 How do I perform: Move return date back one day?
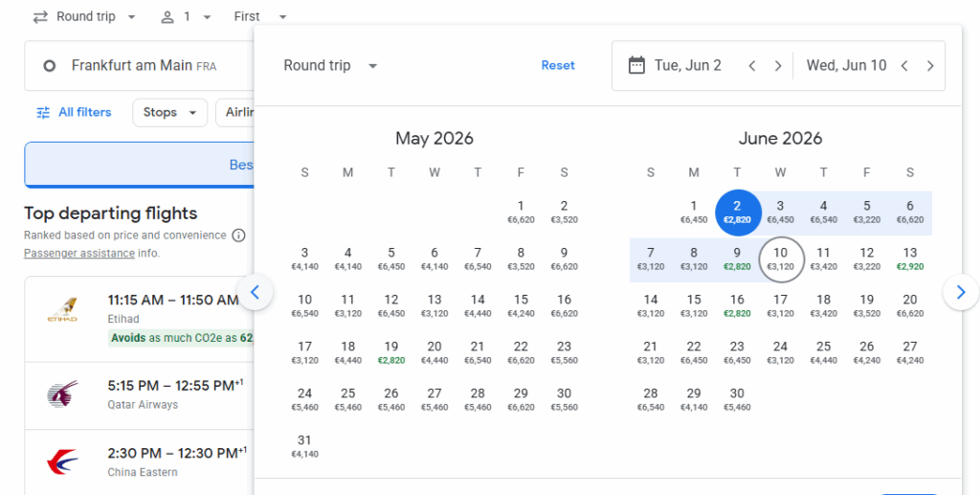pos(904,66)
